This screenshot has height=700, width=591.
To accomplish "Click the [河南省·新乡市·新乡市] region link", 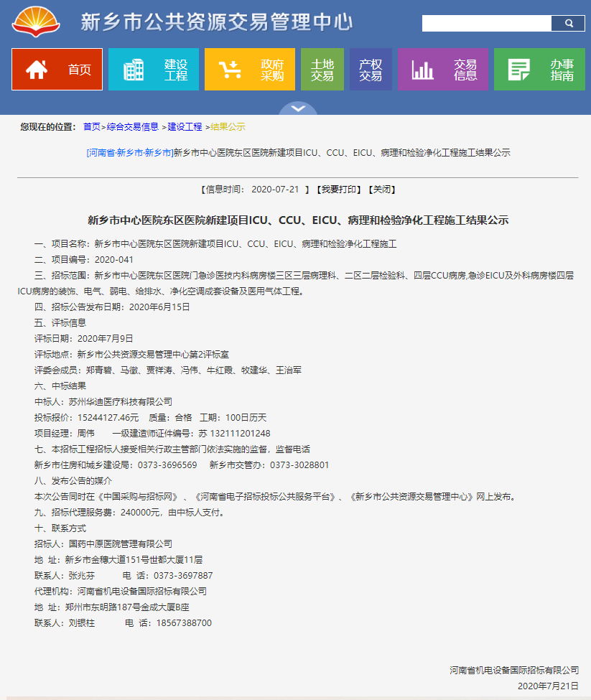I will pyautogui.click(x=130, y=153).
